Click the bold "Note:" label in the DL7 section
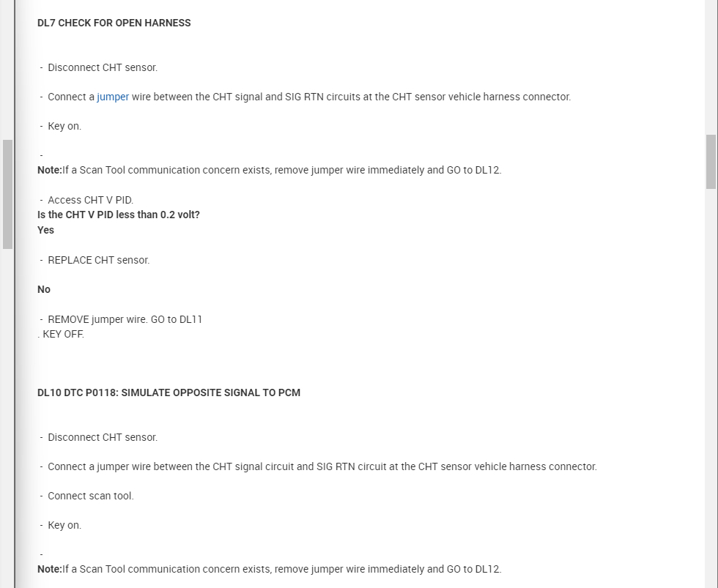The width and height of the screenshot is (718, 588). (x=49, y=170)
